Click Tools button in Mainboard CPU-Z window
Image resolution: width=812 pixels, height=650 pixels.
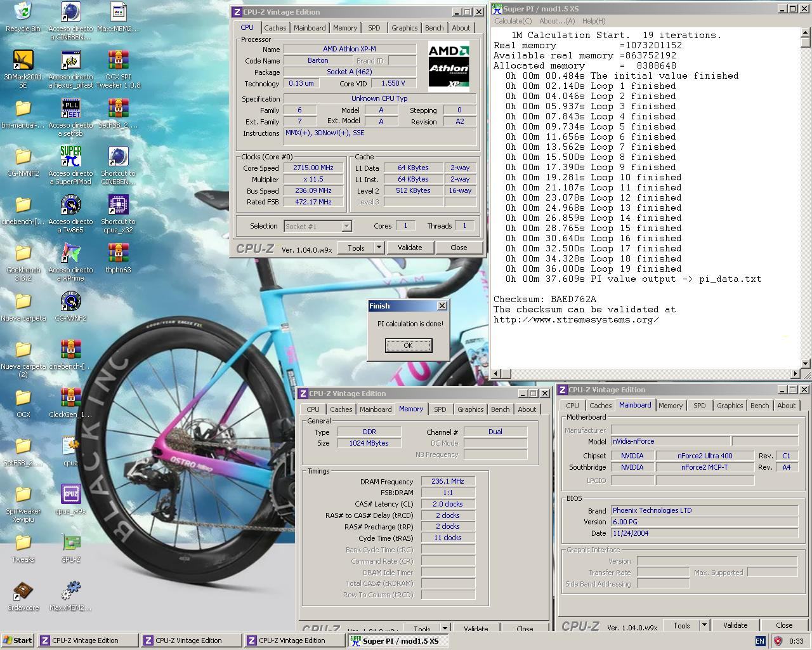(x=681, y=625)
